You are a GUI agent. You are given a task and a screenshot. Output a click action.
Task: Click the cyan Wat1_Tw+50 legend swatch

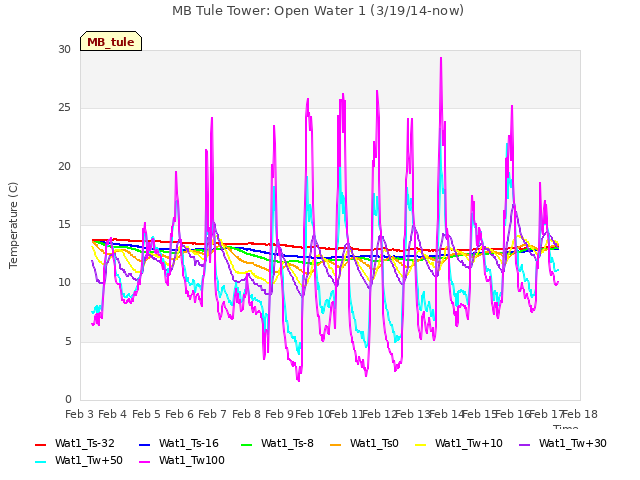[40, 462]
